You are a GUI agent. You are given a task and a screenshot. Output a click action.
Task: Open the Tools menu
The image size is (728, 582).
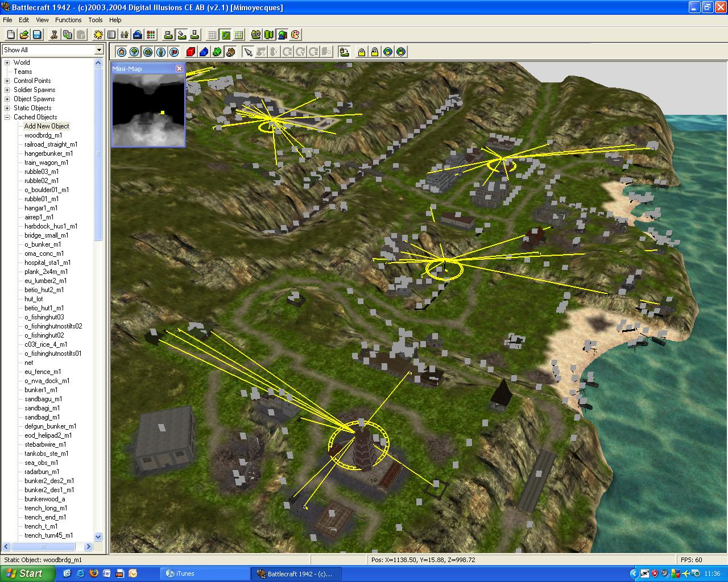96,20
